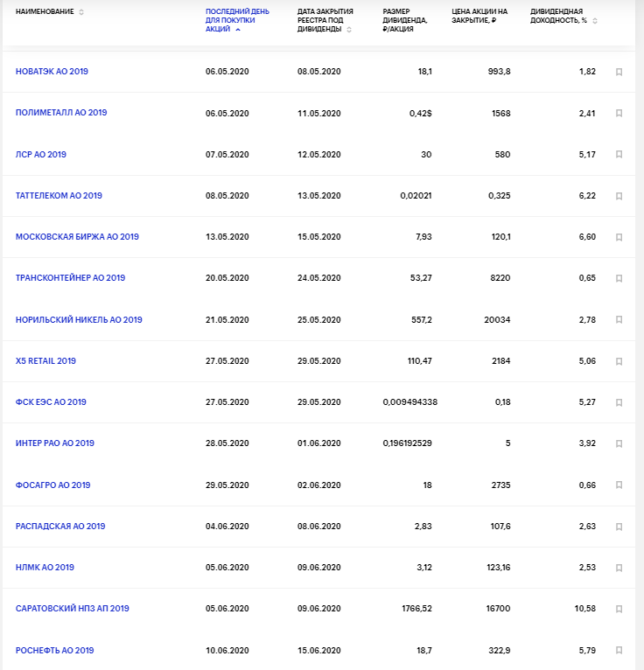Screen dimensions: 644x670
Task: Select the dividend value 557,2
Action: pos(422,319)
